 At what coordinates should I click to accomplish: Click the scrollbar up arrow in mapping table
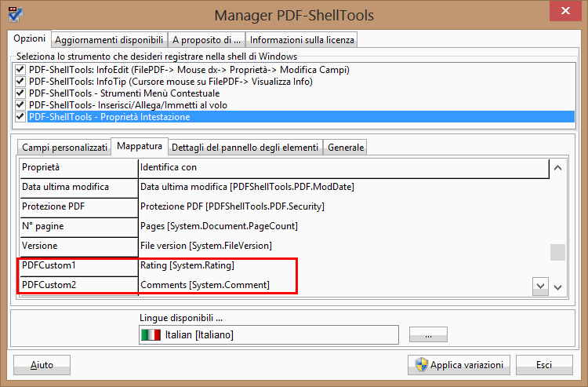tap(557, 167)
